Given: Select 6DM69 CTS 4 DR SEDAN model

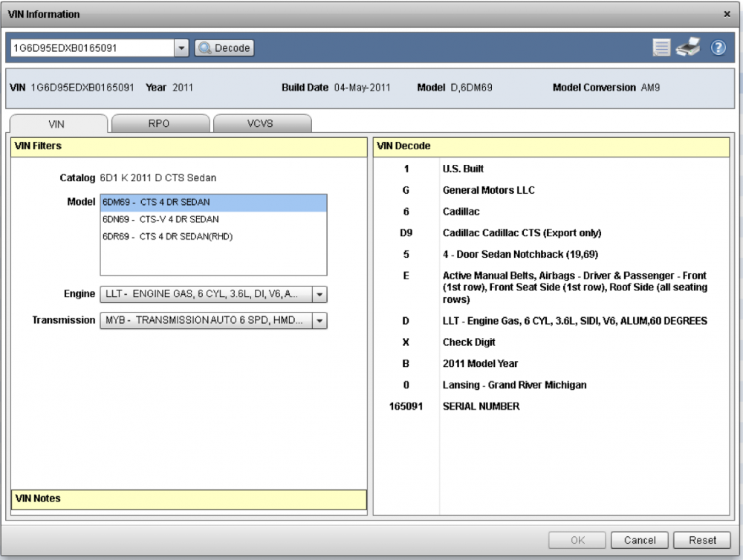Looking at the screenshot, I should coord(212,202).
